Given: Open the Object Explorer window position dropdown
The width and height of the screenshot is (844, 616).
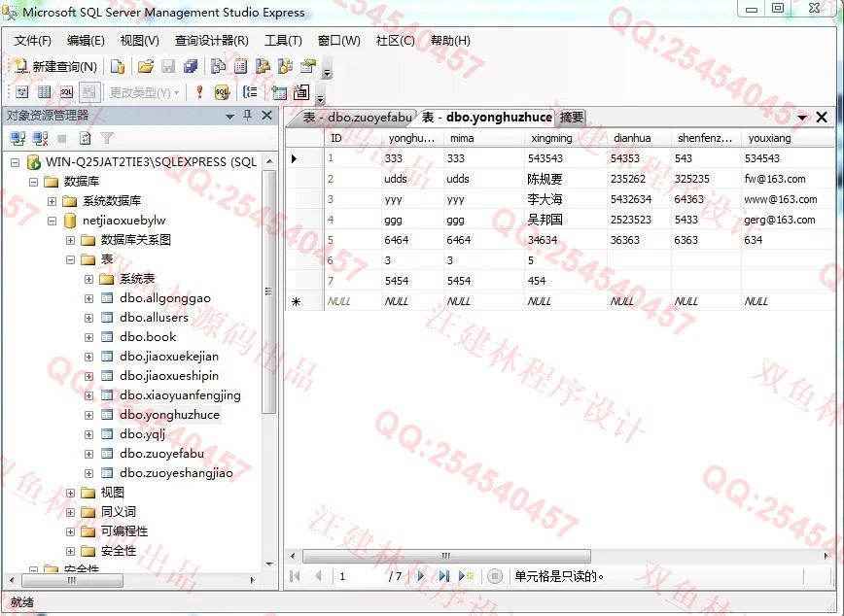Looking at the screenshot, I should point(229,117).
